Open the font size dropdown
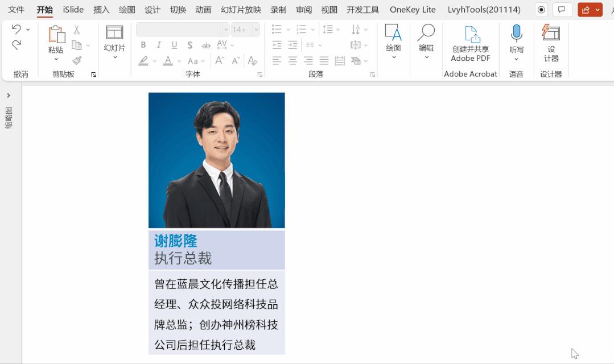This screenshot has height=364, width=614. [x=256, y=30]
